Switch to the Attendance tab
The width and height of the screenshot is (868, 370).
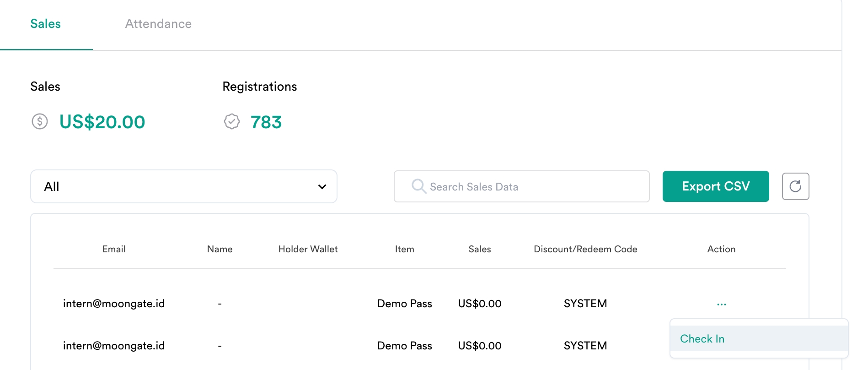pos(158,24)
